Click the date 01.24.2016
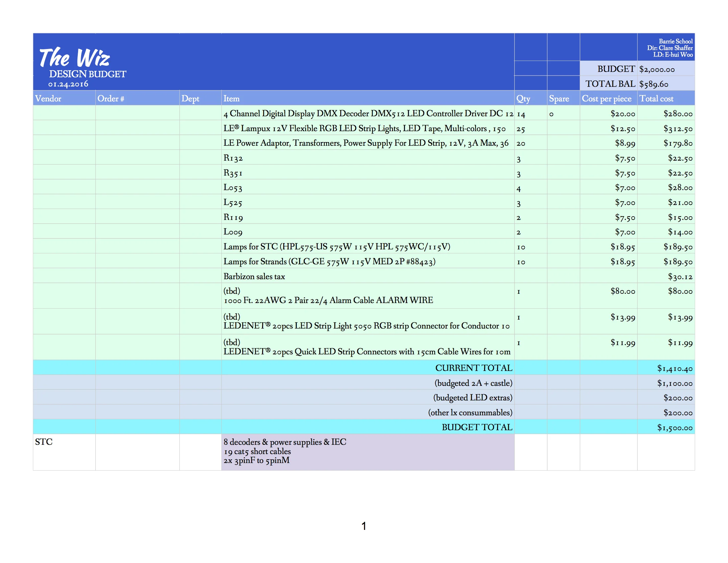 (68, 84)
